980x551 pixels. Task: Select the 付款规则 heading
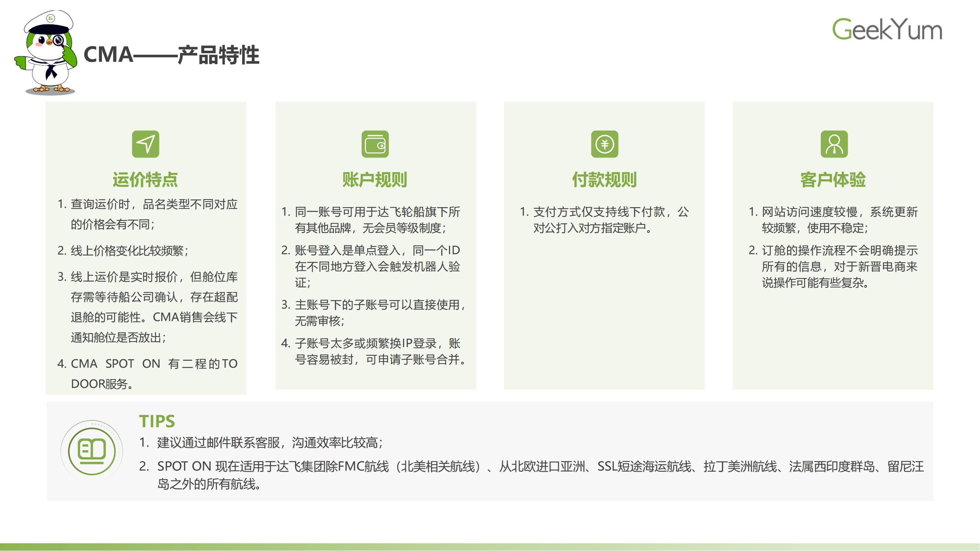coord(604,180)
